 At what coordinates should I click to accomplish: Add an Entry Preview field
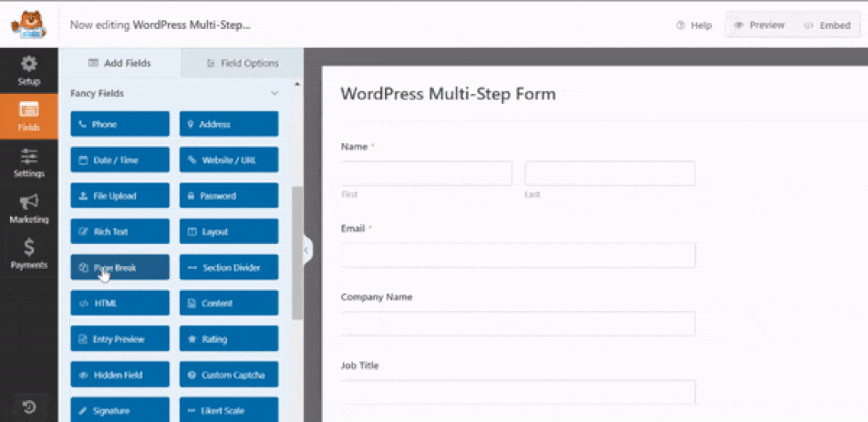coord(120,339)
